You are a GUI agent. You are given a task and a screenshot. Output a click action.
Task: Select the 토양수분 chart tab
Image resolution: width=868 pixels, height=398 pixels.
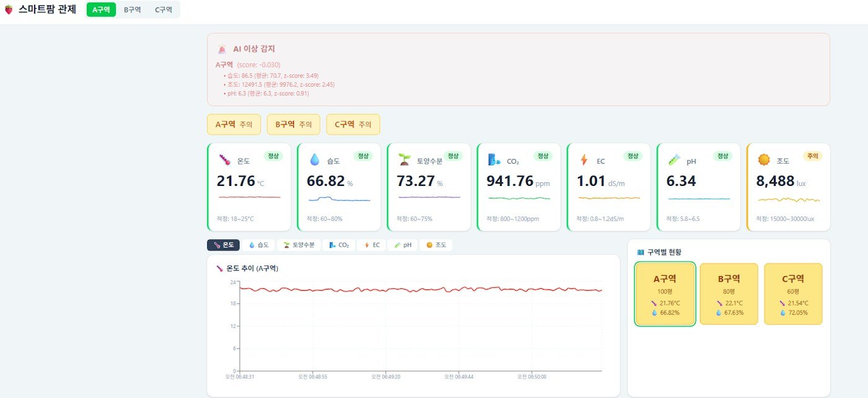[299, 245]
